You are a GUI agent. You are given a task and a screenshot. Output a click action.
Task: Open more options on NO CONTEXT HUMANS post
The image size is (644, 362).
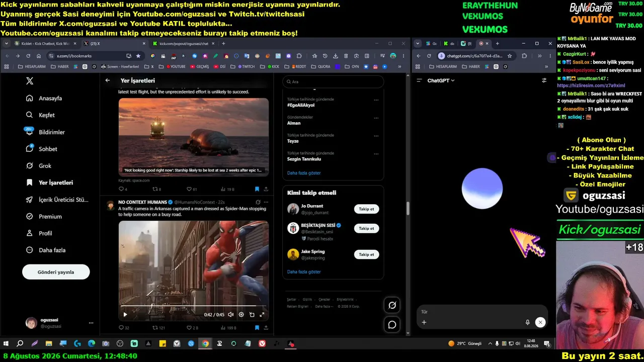tap(266, 202)
